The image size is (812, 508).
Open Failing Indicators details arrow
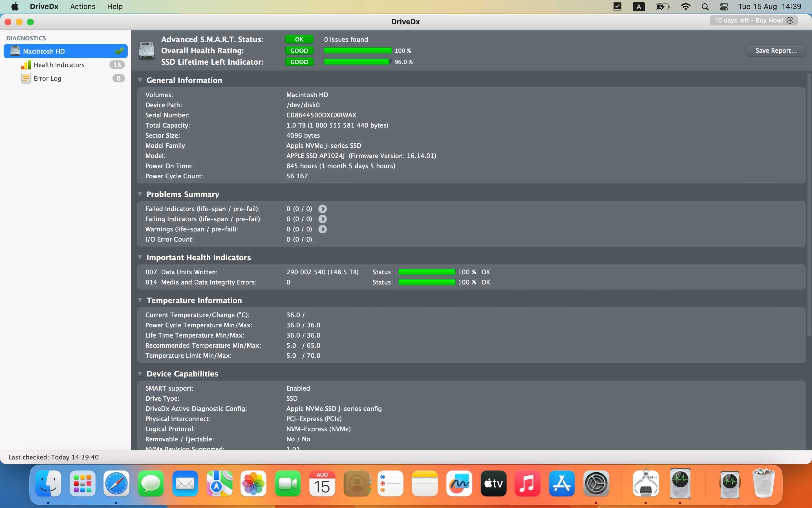click(x=323, y=219)
